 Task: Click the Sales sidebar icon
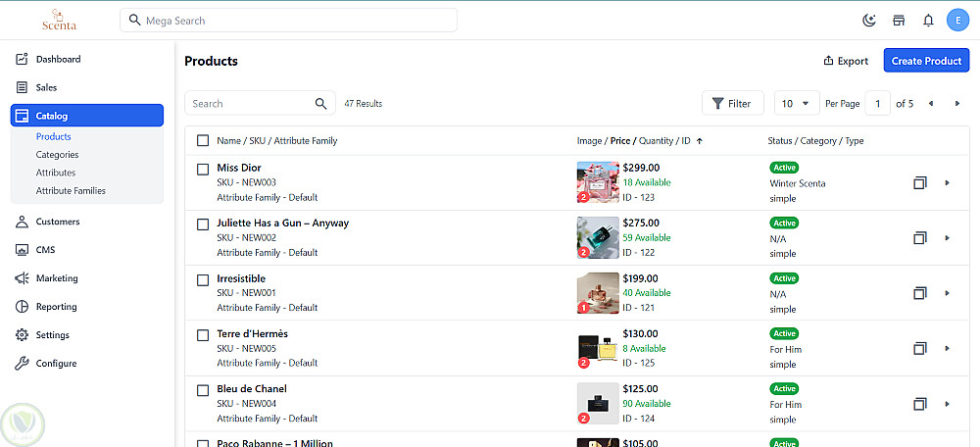click(x=22, y=87)
